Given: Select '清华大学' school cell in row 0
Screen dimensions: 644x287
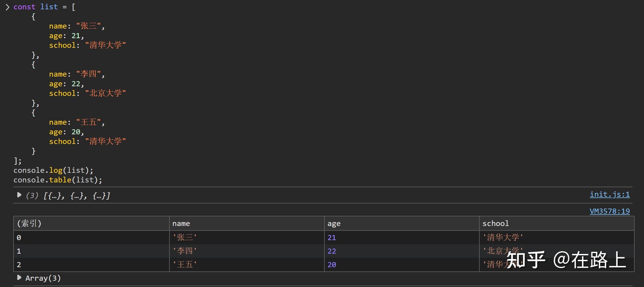Looking at the screenshot, I should point(557,237).
